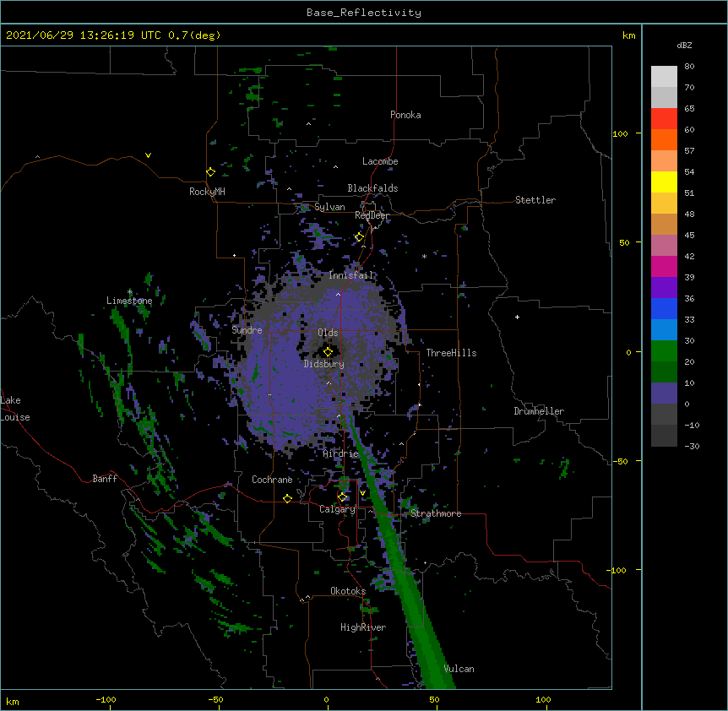The image size is (728, 711).
Task: Click the km unit label beside horizontal axis
Action: pos(13,702)
